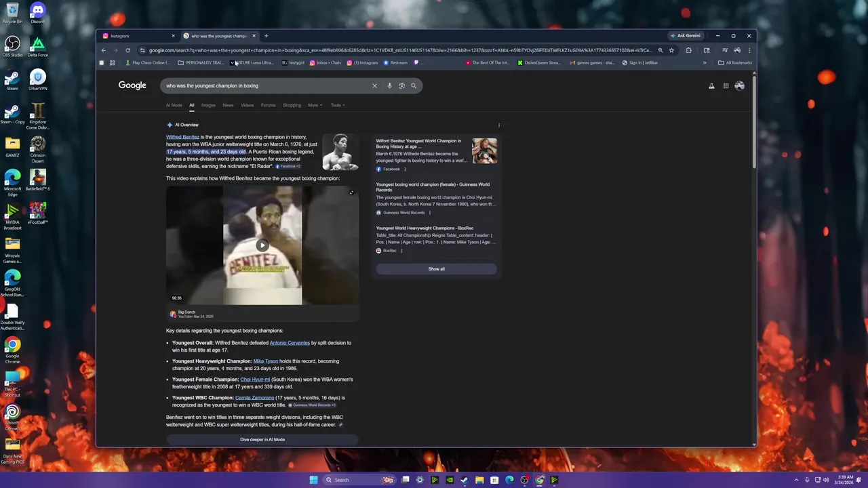Open the Camila Zamorano link
The width and height of the screenshot is (868, 488).
pos(254,398)
